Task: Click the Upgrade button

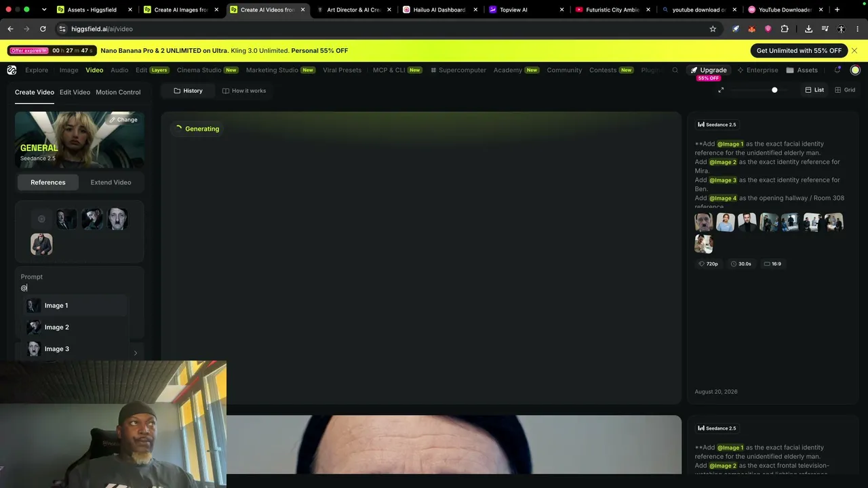Action: (709, 70)
